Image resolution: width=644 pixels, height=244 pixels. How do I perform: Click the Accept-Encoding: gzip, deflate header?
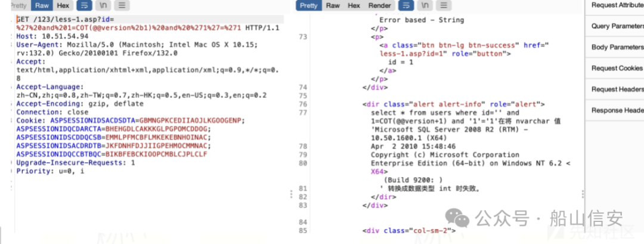coord(80,104)
